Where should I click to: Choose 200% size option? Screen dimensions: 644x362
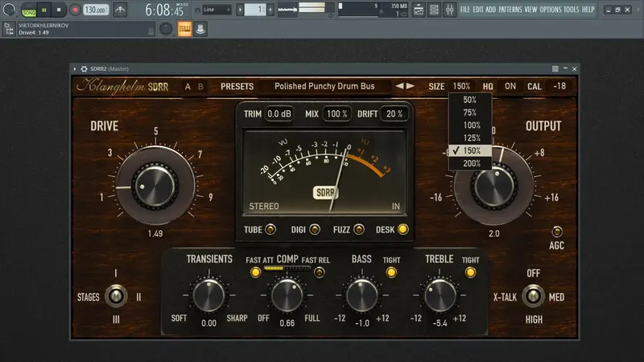470,163
